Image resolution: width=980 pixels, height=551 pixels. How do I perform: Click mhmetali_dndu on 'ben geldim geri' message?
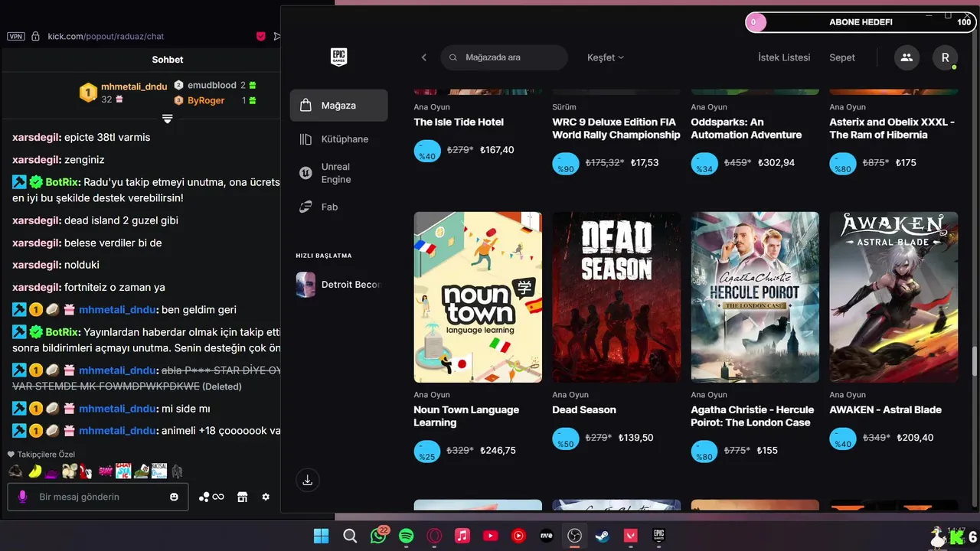pos(118,310)
